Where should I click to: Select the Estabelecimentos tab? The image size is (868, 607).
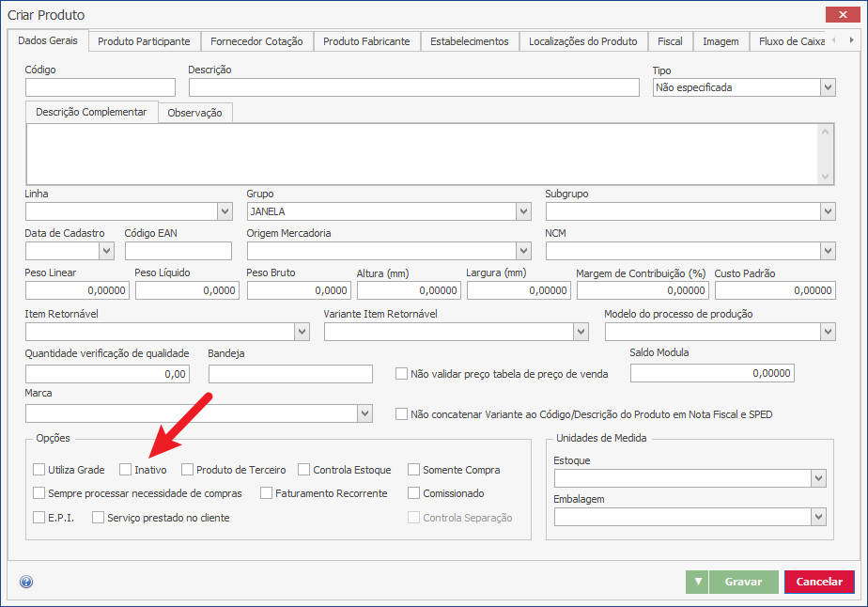pos(470,41)
